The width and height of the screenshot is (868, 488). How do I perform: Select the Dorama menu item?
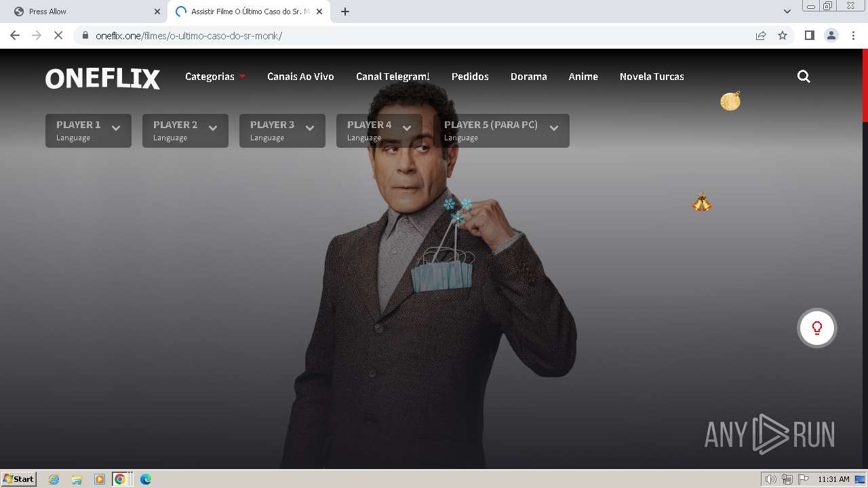tap(528, 77)
